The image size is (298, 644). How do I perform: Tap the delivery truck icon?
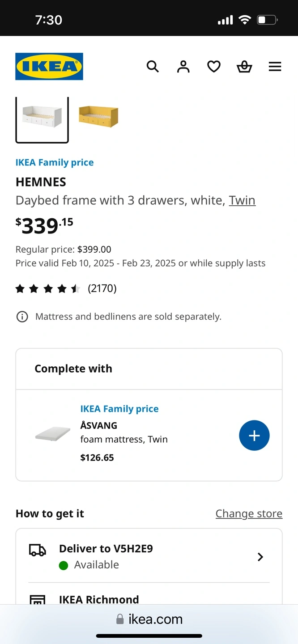click(38, 551)
